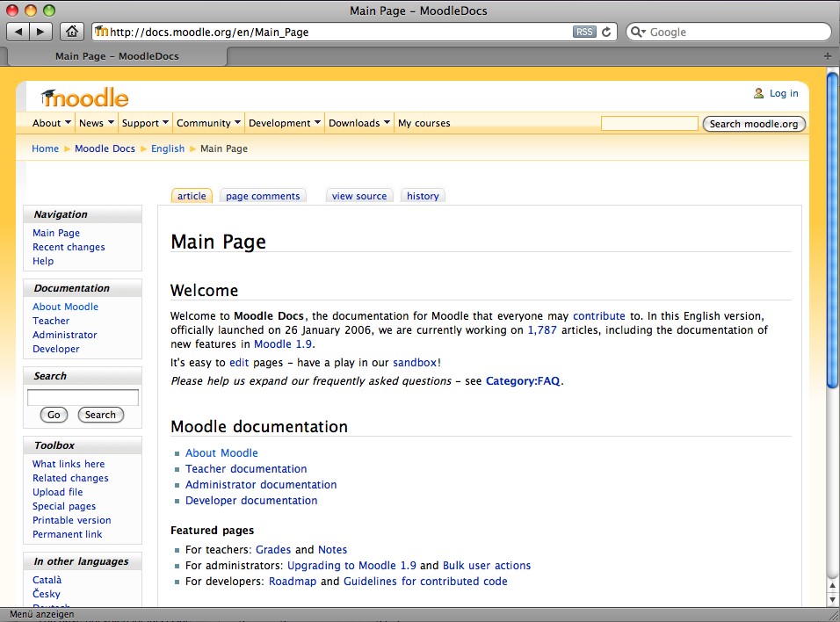Click the Log in link

point(784,93)
